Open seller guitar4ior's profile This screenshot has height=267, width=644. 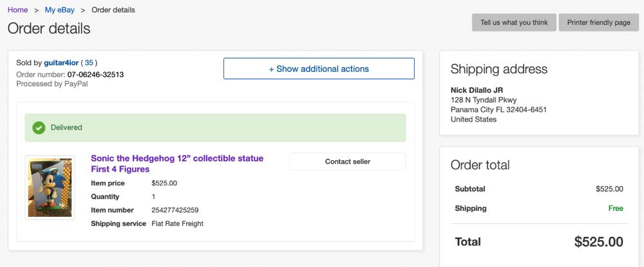[x=61, y=63]
